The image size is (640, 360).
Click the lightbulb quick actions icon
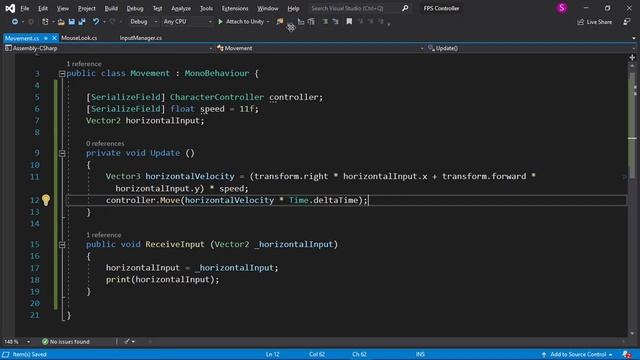46,200
